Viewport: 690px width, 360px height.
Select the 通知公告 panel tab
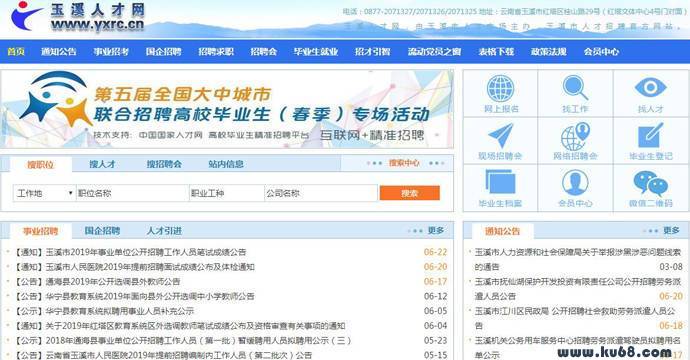[503, 231]
